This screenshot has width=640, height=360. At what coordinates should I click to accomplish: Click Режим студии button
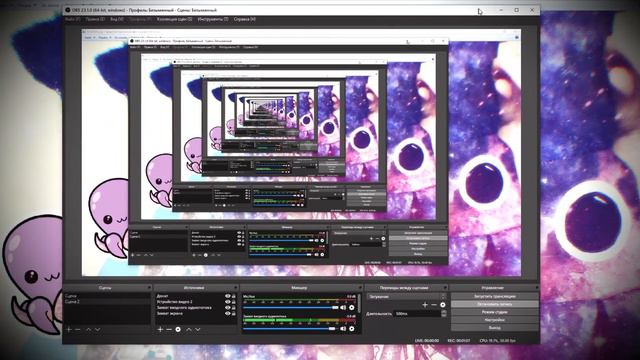pyautogui.click(x=495, y=312)
